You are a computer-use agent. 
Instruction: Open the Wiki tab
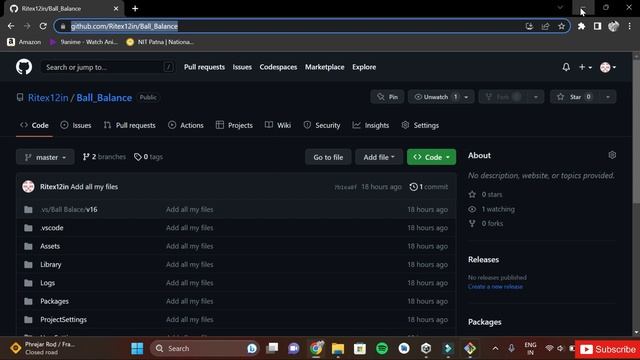point(278,125)
